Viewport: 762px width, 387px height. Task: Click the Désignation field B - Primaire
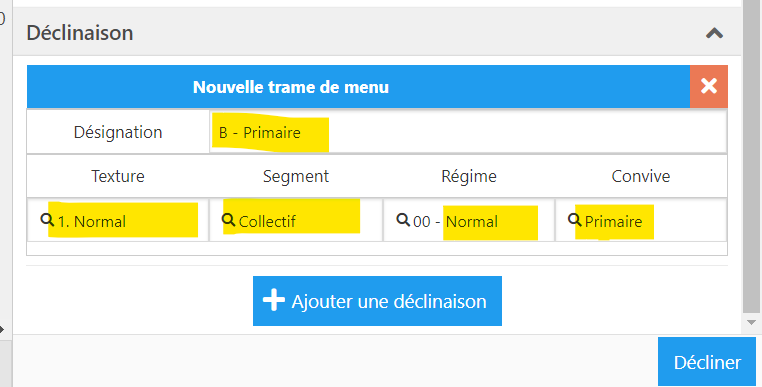click(468, 132)
